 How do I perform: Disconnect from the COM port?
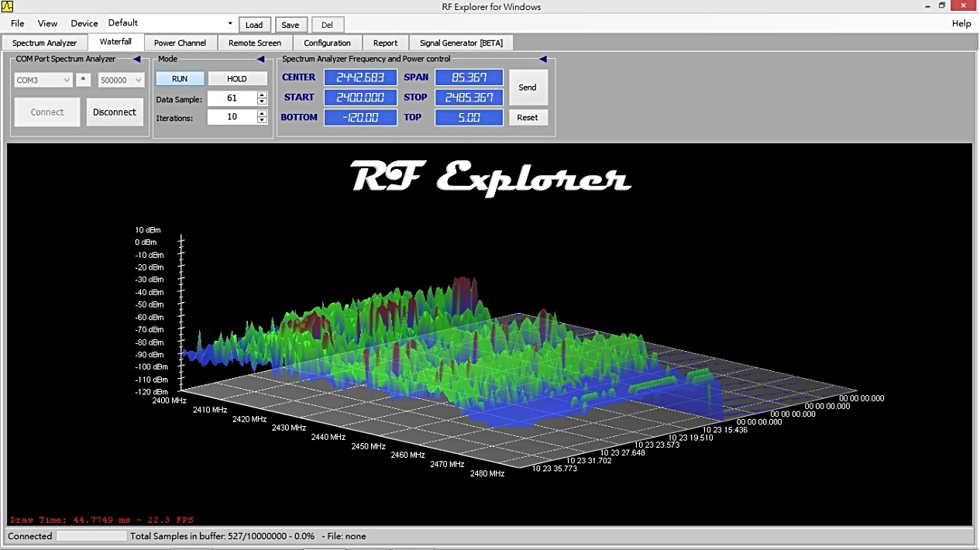(115, 112)
